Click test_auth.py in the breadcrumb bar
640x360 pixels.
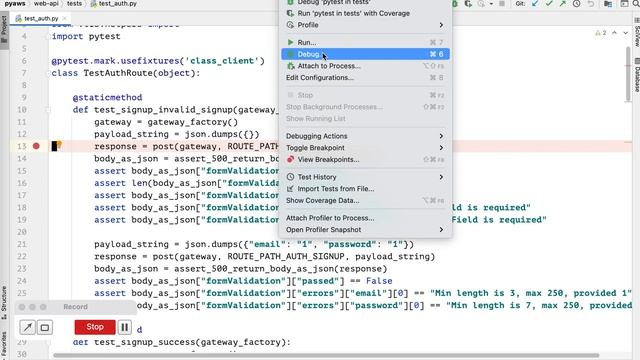(x=113, y=4)
